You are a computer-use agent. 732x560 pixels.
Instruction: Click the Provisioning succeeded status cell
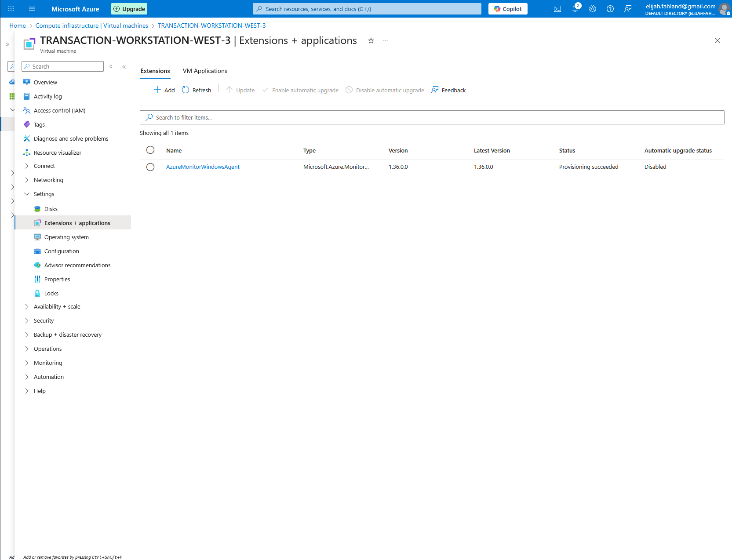589,167
